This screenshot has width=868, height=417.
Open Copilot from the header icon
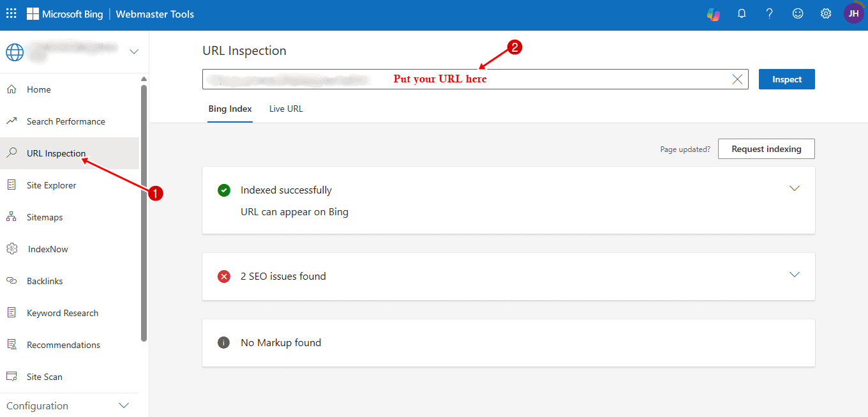pyautogui.click(x=714, y=13)
